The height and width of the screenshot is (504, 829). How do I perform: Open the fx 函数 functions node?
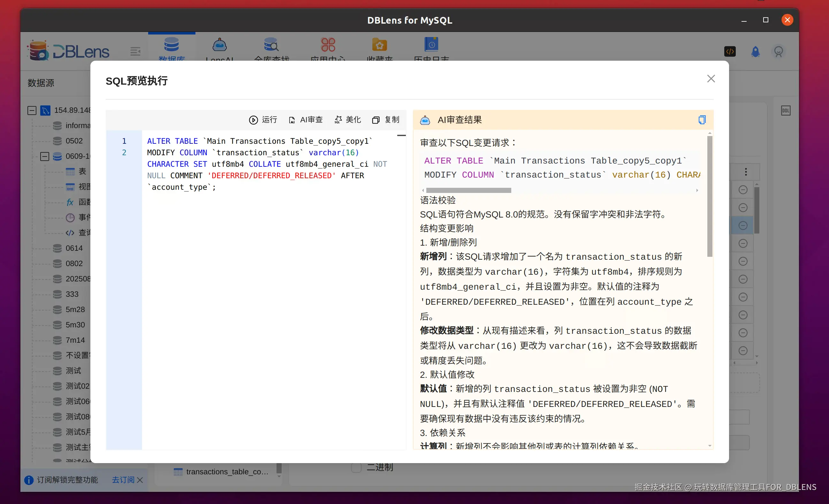click(70, 202)
